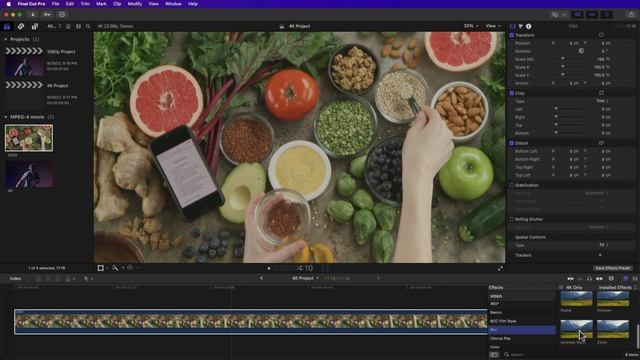The image size is (640, 360).
Task: Open the Crop Type dropdown
Action: tap(602, 101)
